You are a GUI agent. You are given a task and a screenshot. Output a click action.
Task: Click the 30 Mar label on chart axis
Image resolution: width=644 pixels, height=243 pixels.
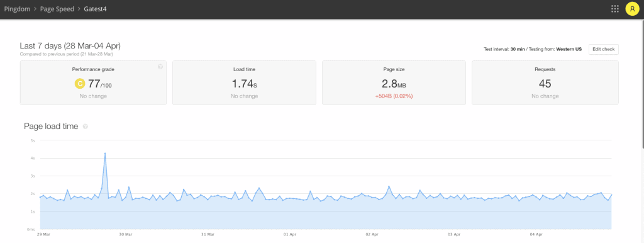[126, 234]
